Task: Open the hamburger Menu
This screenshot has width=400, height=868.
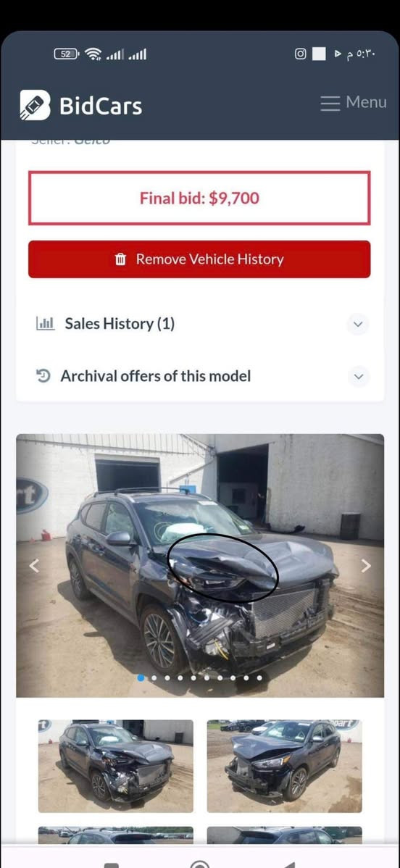Action: click(353, 102)
